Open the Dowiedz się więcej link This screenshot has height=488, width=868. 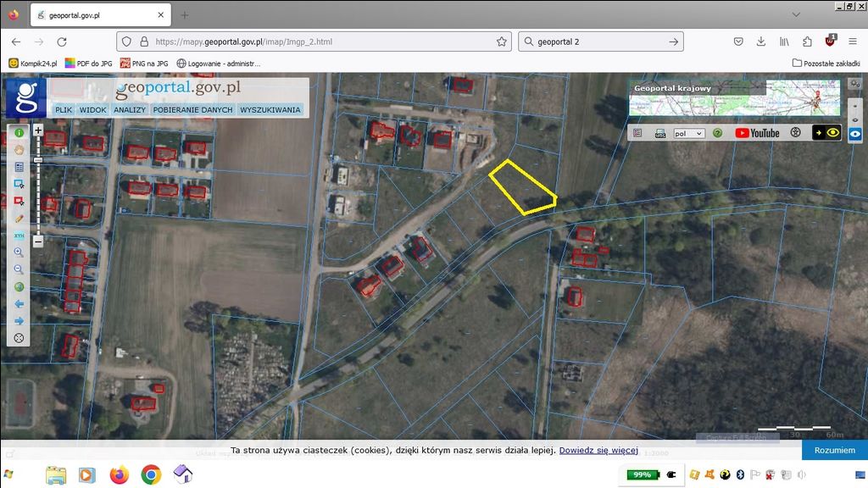click(x=598, y=450)
